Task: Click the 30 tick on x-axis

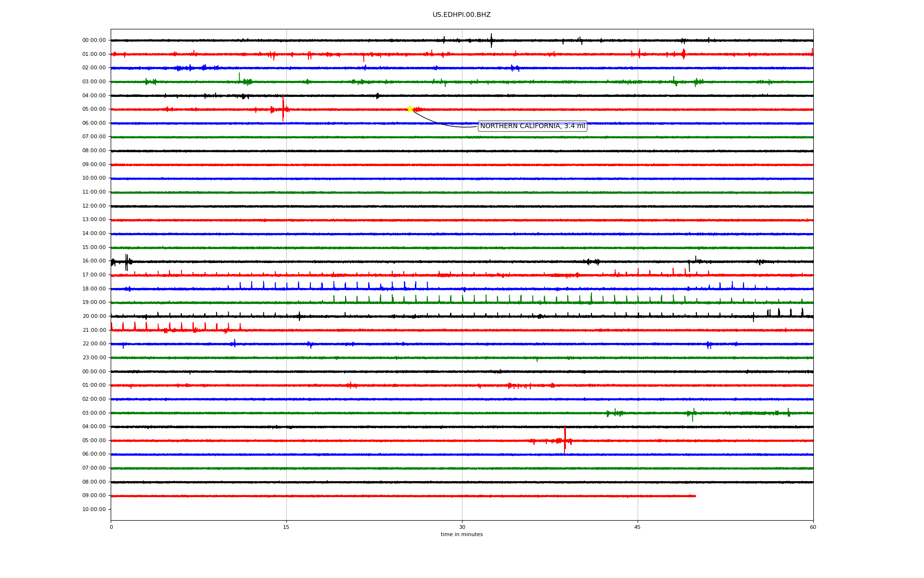Action: pyautogui.click(x=462, y=527)
